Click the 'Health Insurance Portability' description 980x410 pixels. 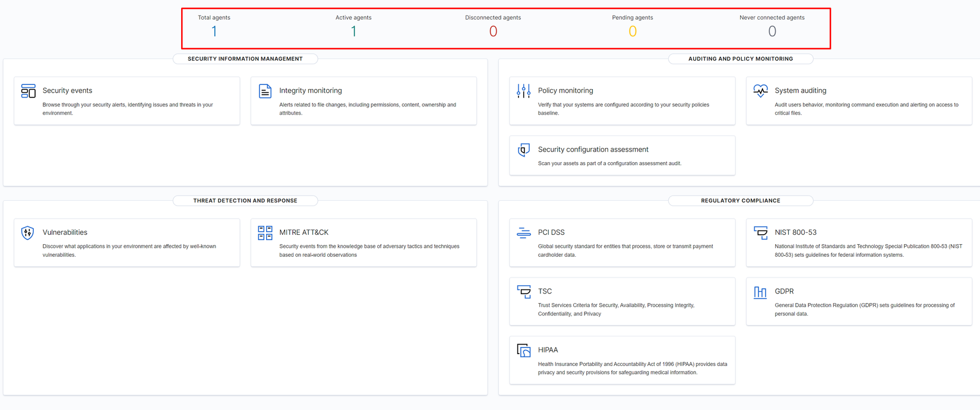click(633, 368)
